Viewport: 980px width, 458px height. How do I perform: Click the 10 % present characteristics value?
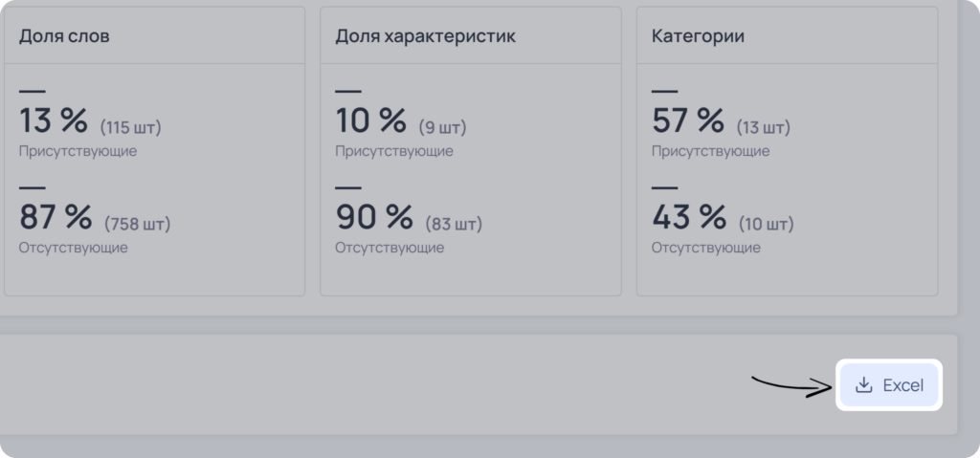click(370, 120)
